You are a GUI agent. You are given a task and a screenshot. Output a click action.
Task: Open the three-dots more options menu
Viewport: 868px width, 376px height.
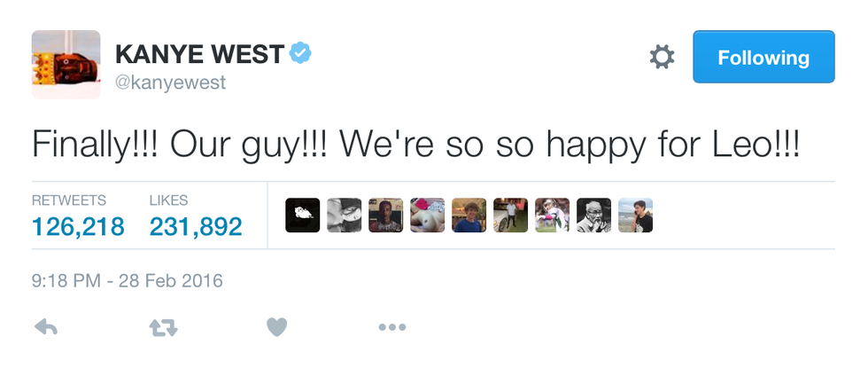[x=391, y=327]
